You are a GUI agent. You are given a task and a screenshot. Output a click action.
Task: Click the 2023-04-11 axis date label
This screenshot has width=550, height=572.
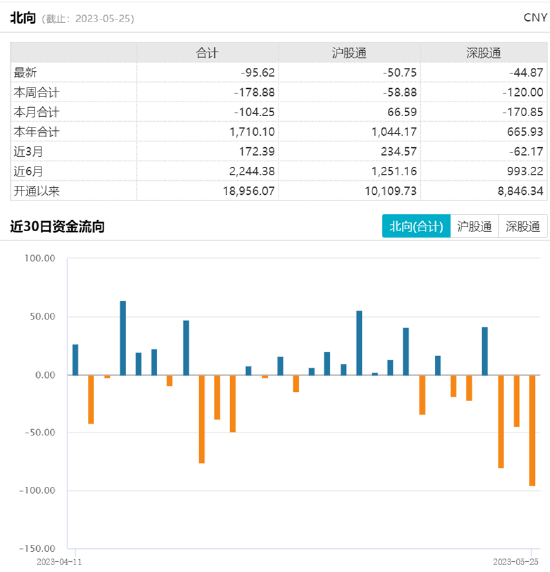pyautogui.click(x=59, y=562)
